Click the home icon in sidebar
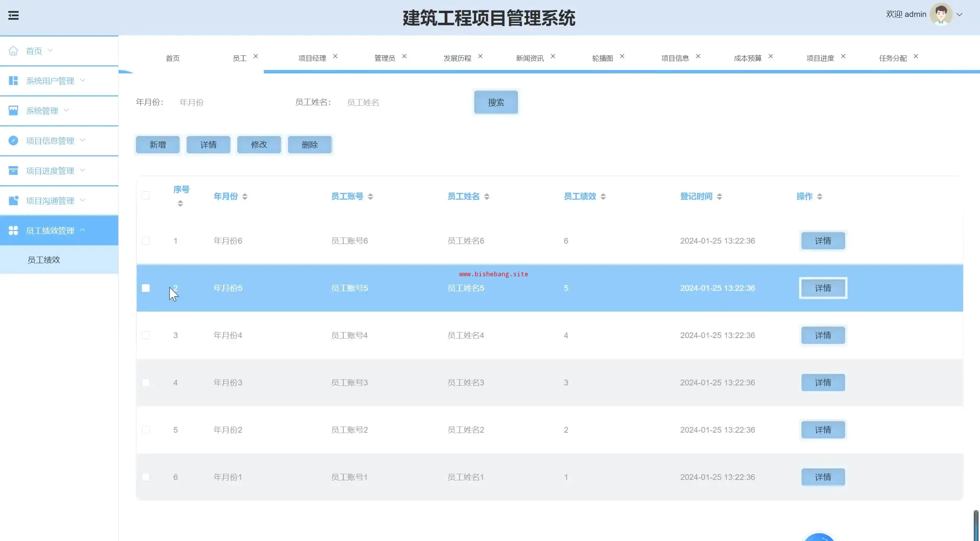This screenshot has width=980, height=541. coord(13,51)
